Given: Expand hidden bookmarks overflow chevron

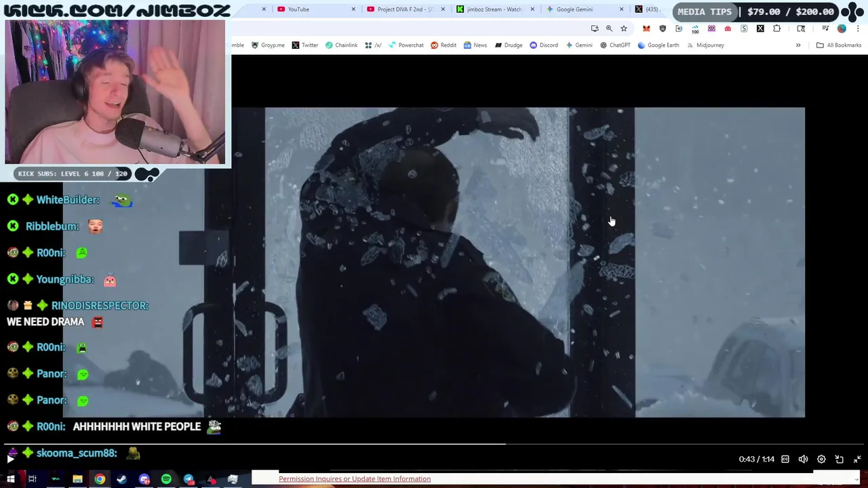Looking at the screenshot, I should tap(798, 45).
